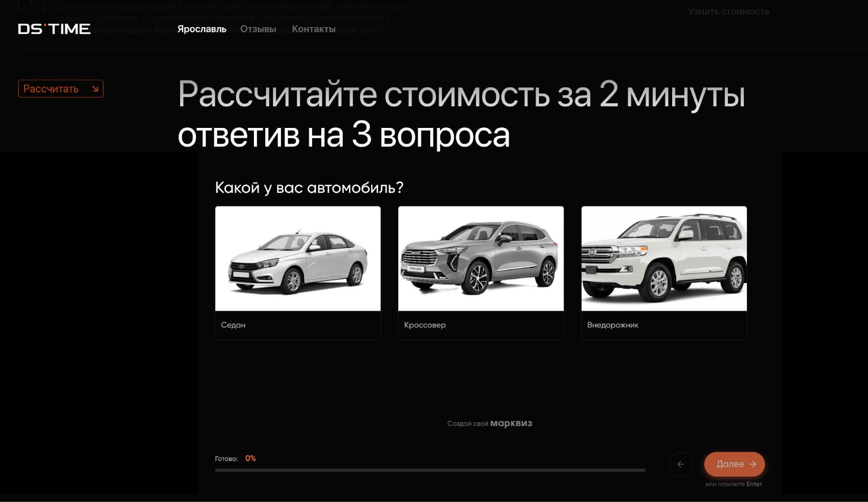Click the 0% progress indicator
Viewport: 868px width, 502px height.
point(250,459)
